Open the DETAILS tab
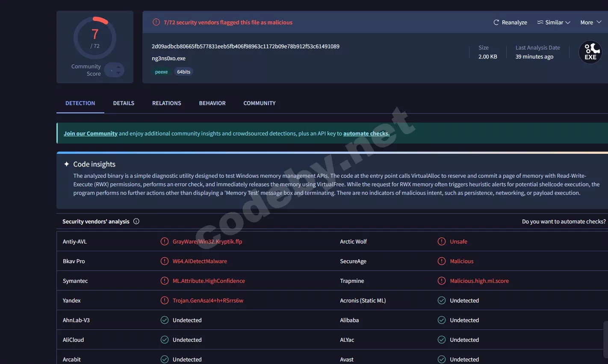The image size is (608, 364). coord(124,103)
